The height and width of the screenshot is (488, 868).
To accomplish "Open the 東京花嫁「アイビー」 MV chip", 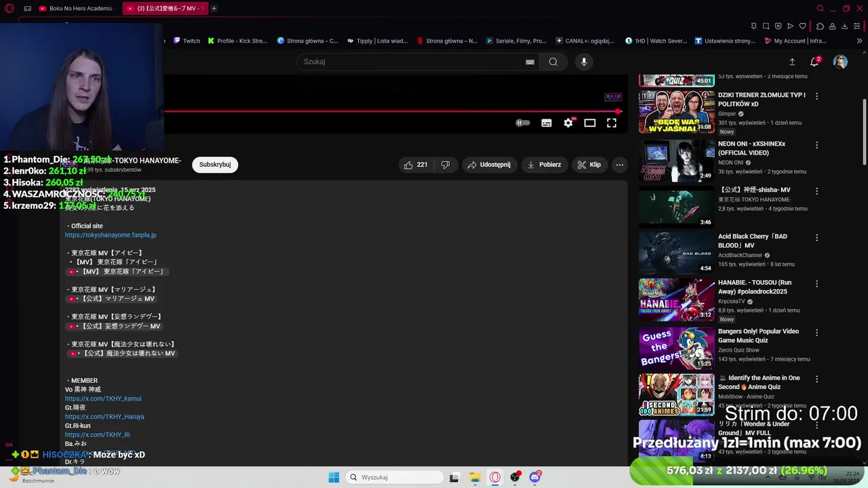I will coord(117,272).
